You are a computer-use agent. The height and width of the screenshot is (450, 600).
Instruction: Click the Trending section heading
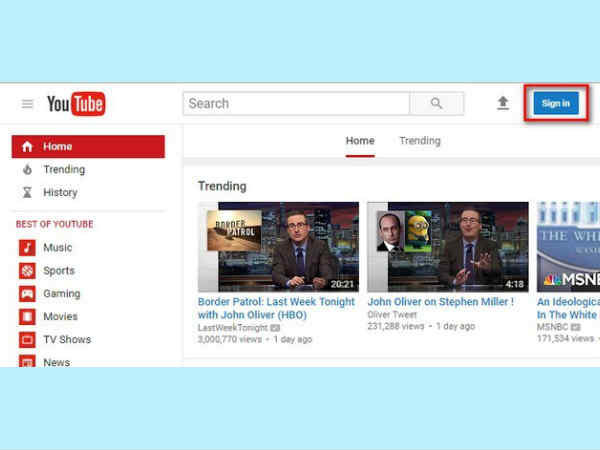coord(222,186)
